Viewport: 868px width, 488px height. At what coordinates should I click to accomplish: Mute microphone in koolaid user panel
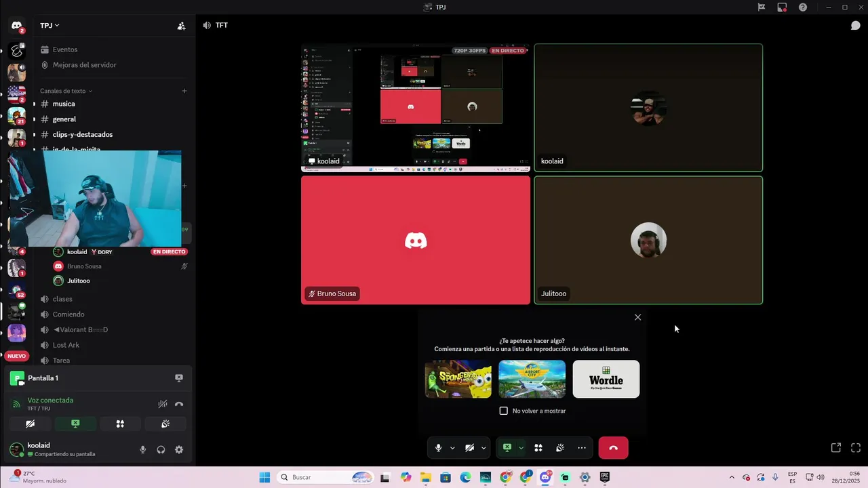(142, 449)
